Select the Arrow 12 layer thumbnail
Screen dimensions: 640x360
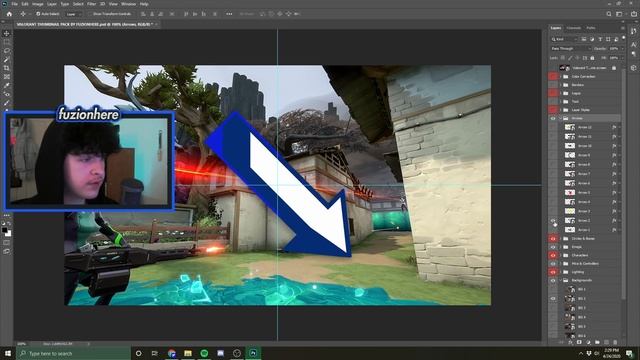pos(570,127)
